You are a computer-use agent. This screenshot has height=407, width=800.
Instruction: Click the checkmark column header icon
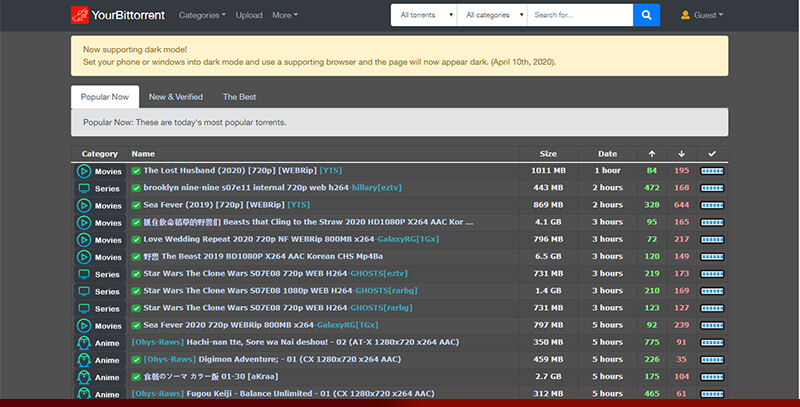click(x=712, y=154)
